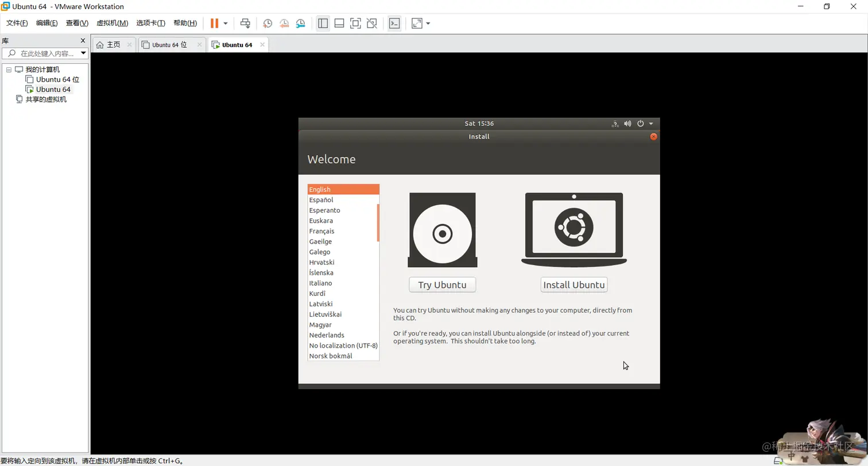The image size is (868, 466).
Task: Open the power options dropdown beside pause
Action: tap(226, 24)
